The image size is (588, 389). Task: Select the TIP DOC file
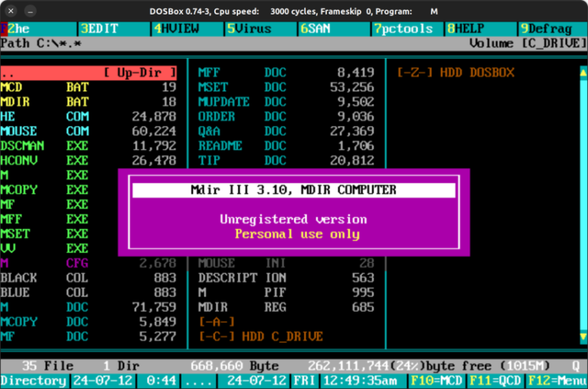286,161
